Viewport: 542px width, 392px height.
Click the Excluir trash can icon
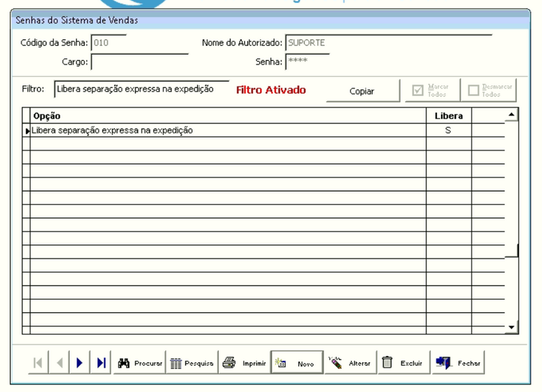click(388, 362)
